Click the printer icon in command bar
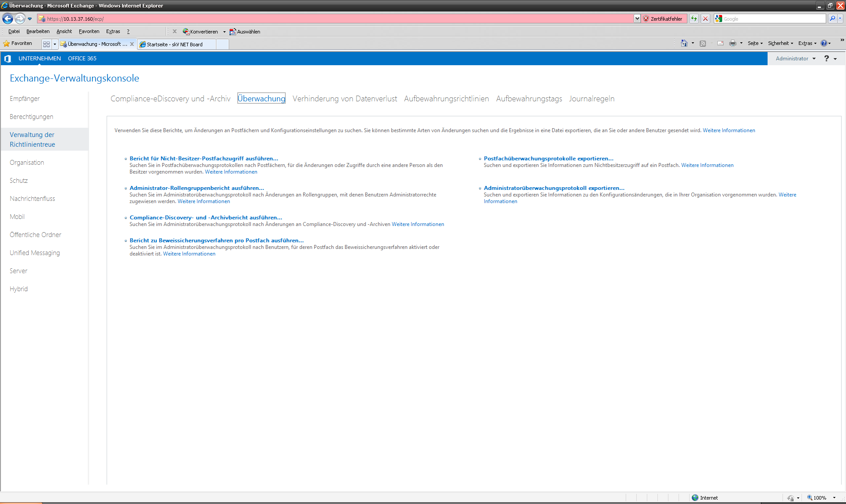This screenshot has width=846, height=504. [x=732, y=43]
